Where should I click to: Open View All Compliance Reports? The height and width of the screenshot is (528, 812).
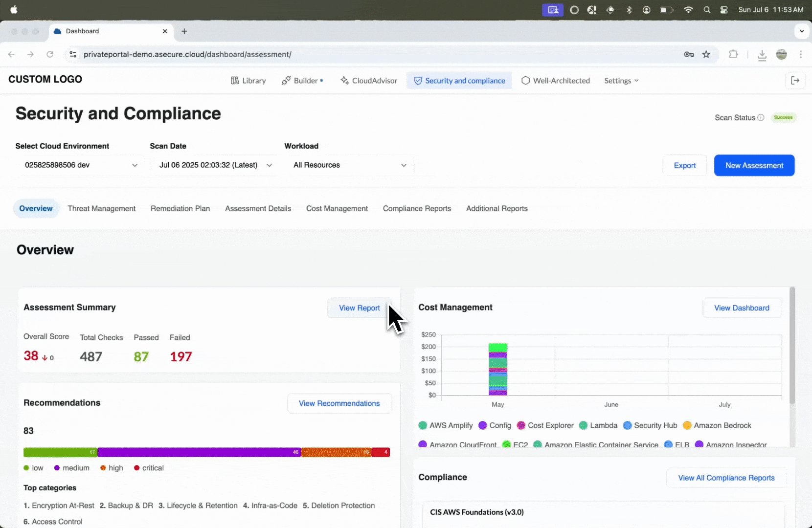(x=726, y=478)
